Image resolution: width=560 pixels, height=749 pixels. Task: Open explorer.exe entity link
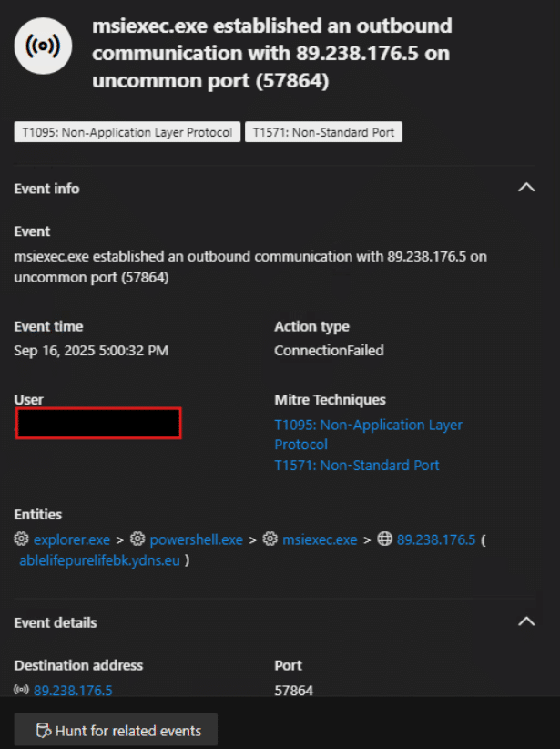[72, 539]
